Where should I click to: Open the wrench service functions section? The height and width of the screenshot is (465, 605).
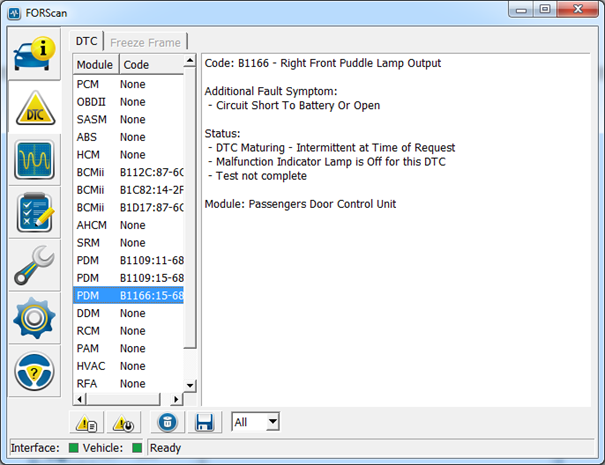(34, 265)
